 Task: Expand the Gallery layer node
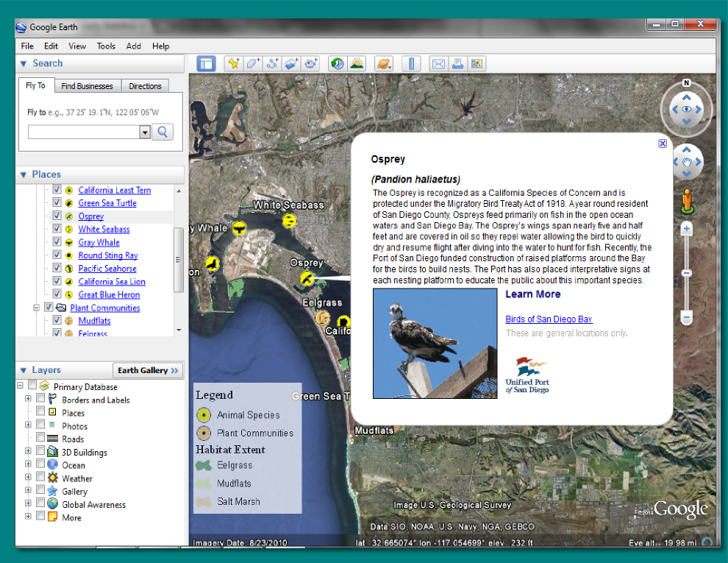tap(28, 490)
